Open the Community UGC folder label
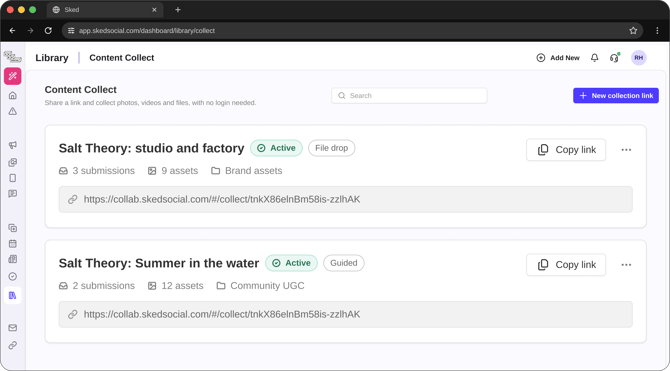670x371 pixels. point(260,286)
